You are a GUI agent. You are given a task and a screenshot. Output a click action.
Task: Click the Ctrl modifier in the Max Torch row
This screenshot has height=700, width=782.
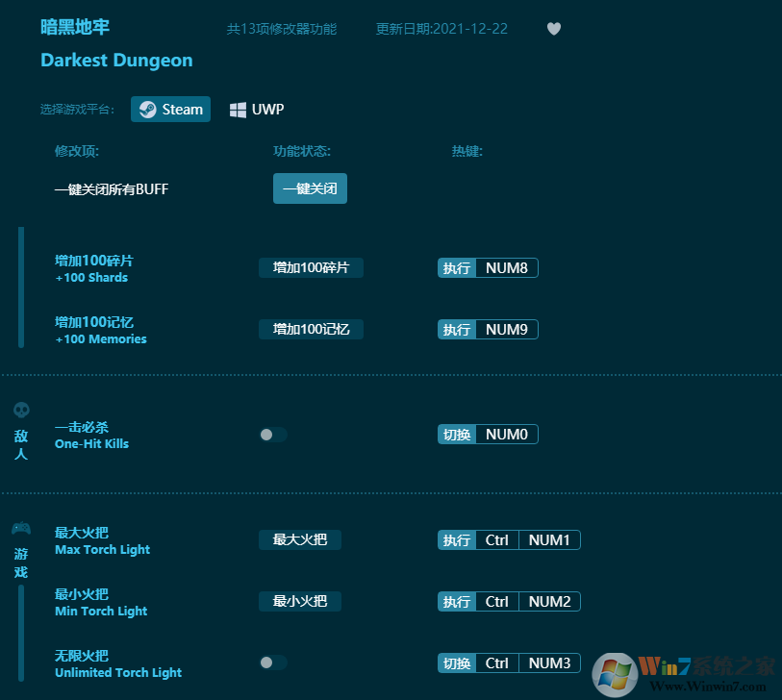coord(497,540)
